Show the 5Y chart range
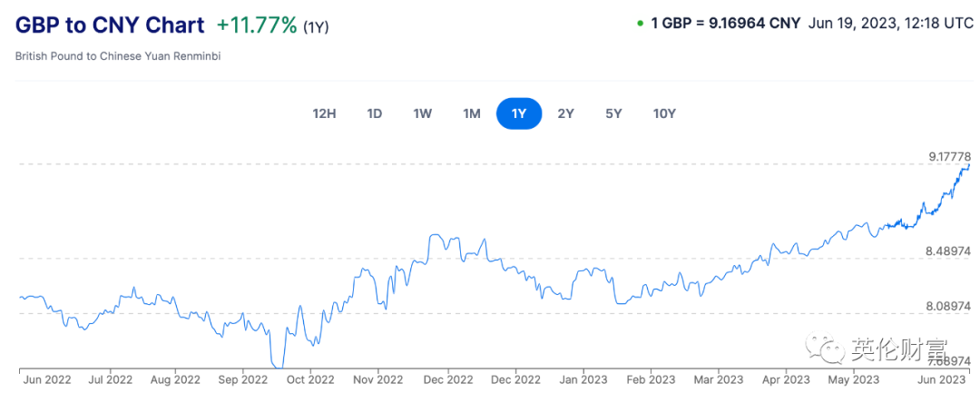The image size is (980, 393). pos(613,113)
